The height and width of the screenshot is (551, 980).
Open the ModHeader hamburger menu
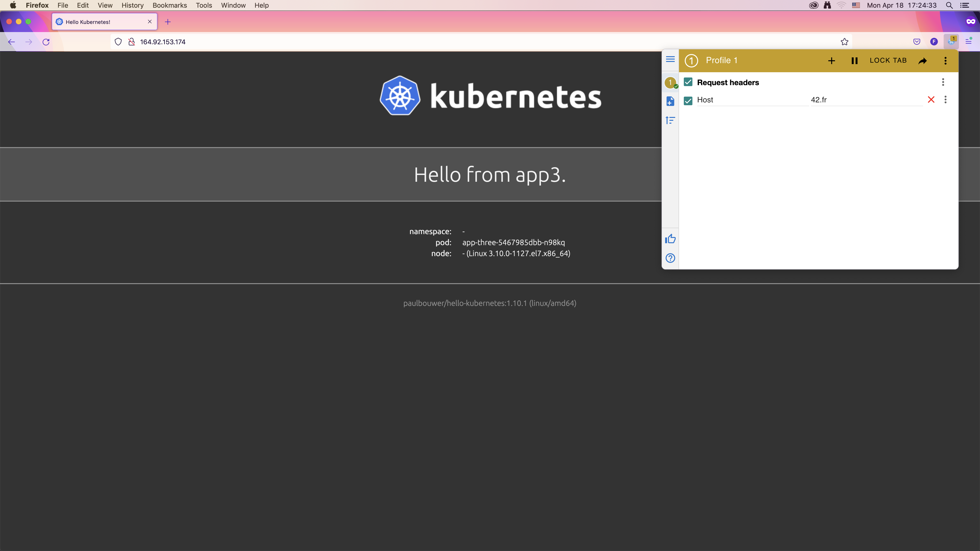click(670, 59)
